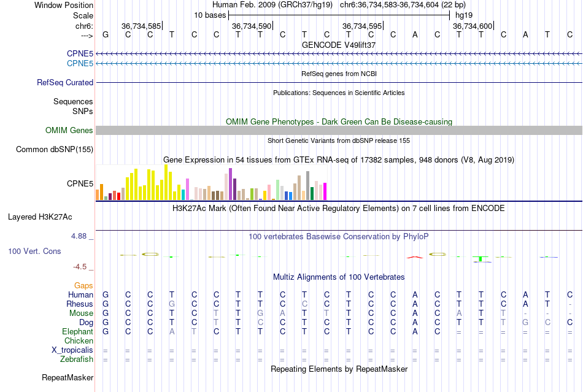
Task: Click the OMIM Genes track label
Action: 69,131
